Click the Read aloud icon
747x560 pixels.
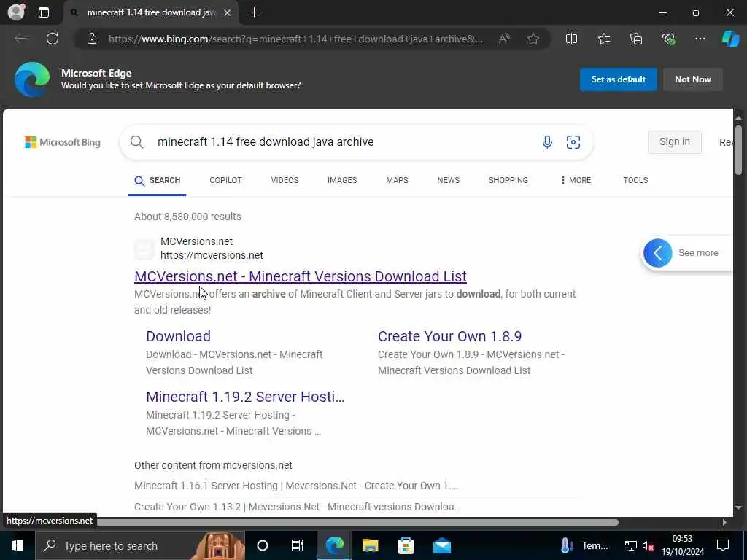[x=504, y=39]
